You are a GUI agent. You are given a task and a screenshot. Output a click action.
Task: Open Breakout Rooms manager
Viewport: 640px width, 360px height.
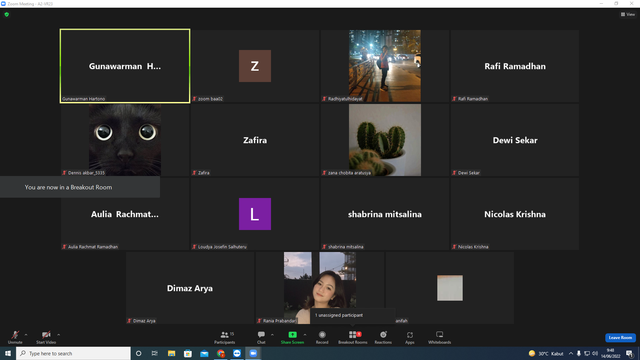(x=353, y=337)
